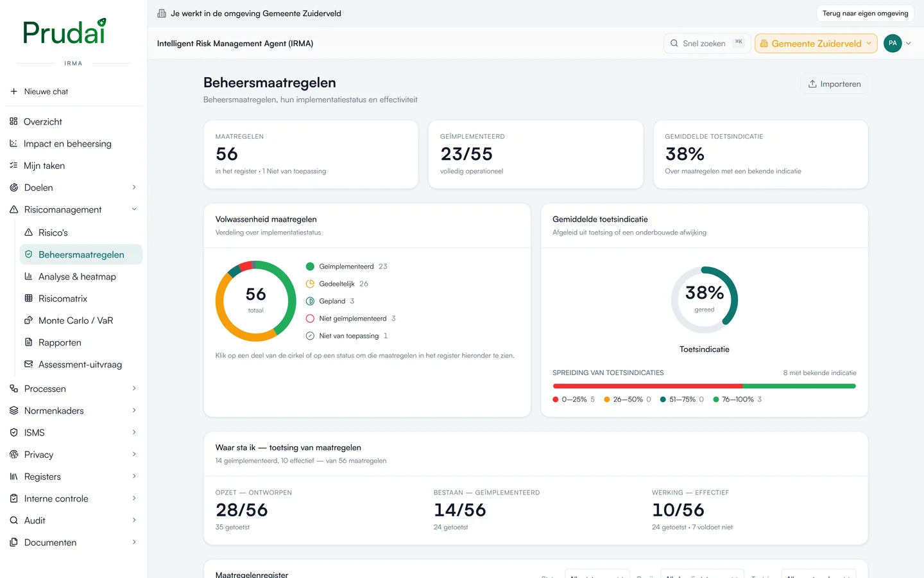Click the Risico's warning triangle icon

[x=28, y=232]
